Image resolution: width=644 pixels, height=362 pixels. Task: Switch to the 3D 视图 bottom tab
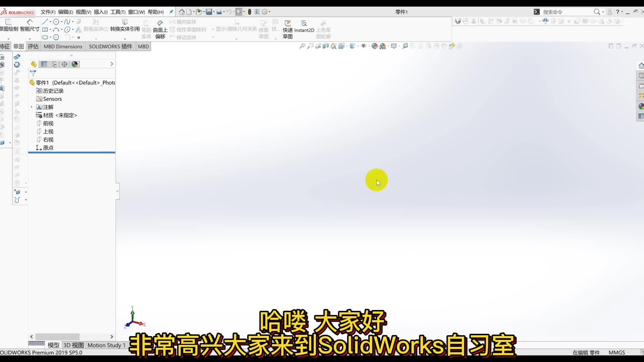pyautogui.click(x=73, y=345)
